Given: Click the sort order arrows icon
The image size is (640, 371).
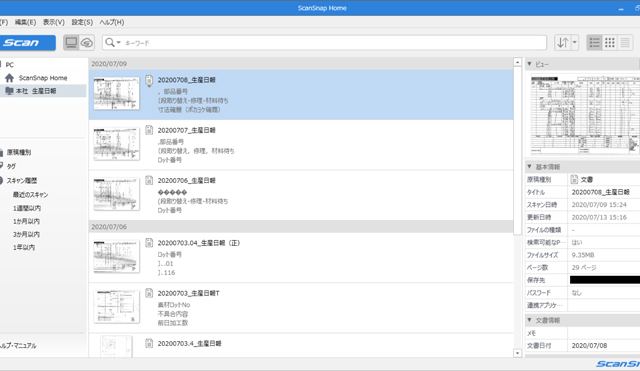Looking at the screenshot, I should (563, 42).
